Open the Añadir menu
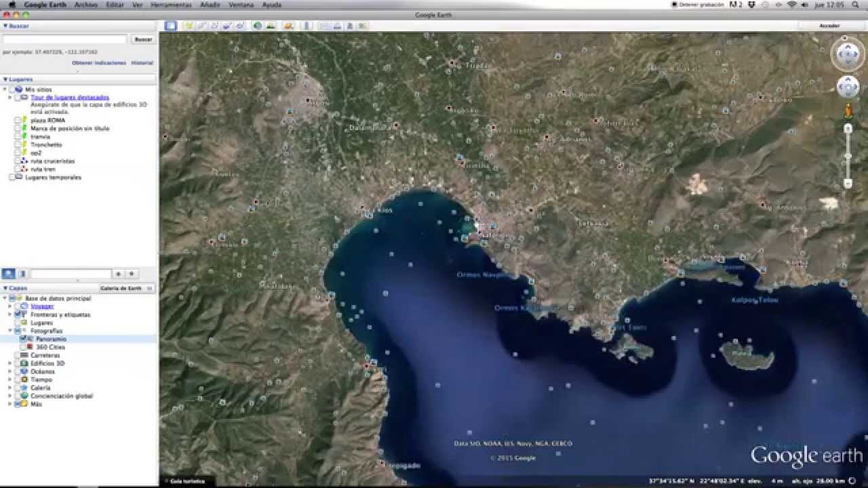 click(210, 5)
